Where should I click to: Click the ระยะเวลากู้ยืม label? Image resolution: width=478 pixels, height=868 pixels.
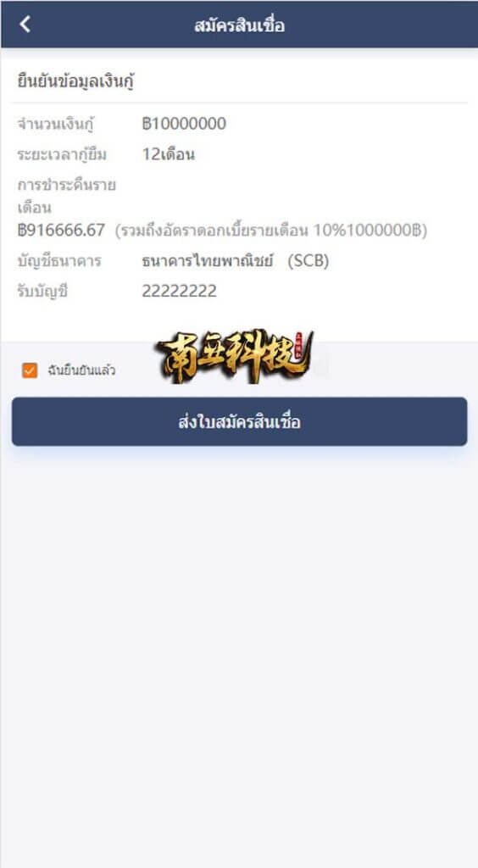coord(61,154)
